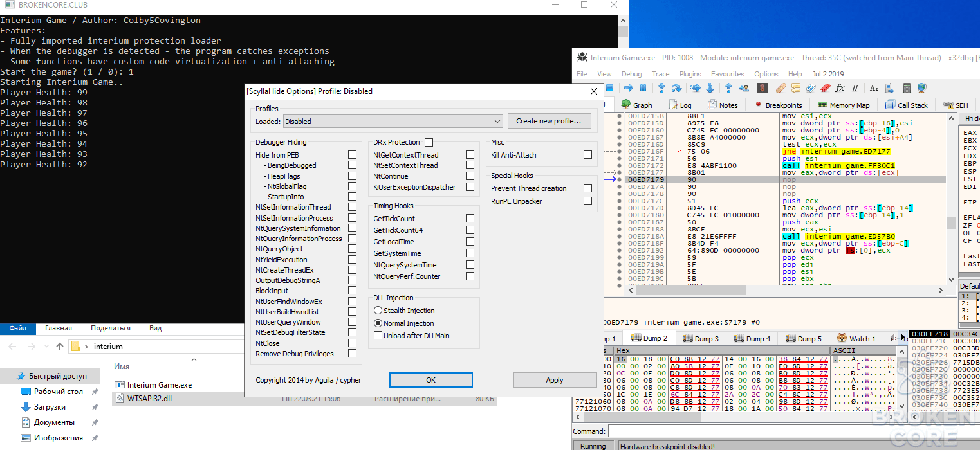This screenshot has height=450, width=980.
Task: Click the Step Over toolbar icon
Action: (676, 88)
